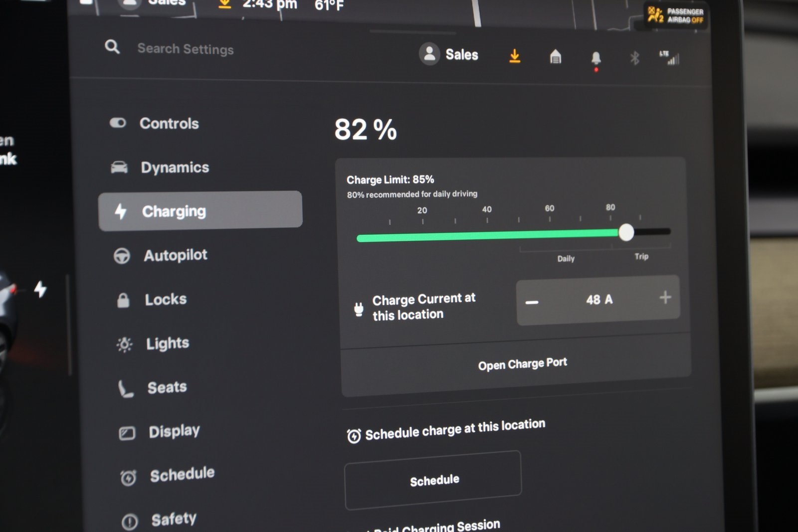Click the passenger airbag status indicator
This screenshot has height=532, width=798.
(x=676, y=15)
